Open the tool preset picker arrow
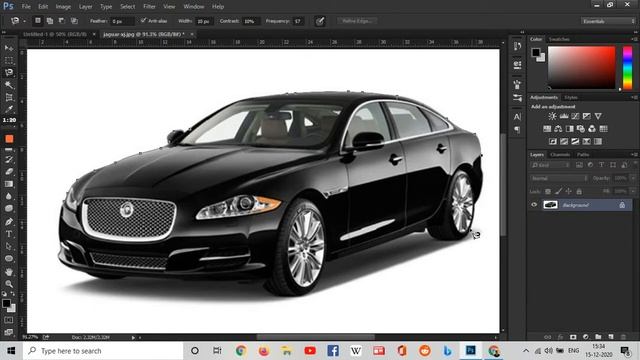 (x=24, y=21)
